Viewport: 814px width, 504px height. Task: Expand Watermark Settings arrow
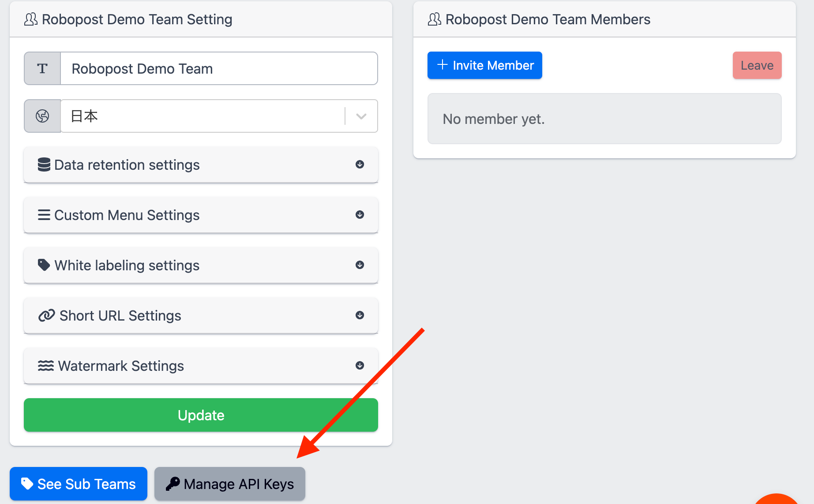[360, 366]
